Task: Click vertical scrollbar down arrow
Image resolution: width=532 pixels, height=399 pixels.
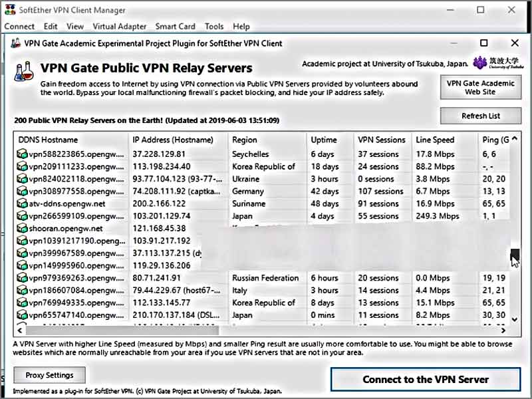Action: click(515, 319)
